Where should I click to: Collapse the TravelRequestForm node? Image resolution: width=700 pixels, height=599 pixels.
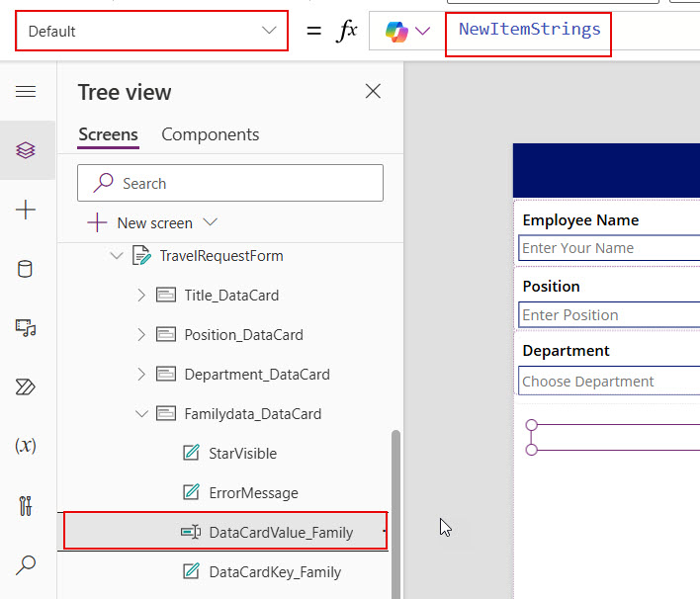(117, 256)
